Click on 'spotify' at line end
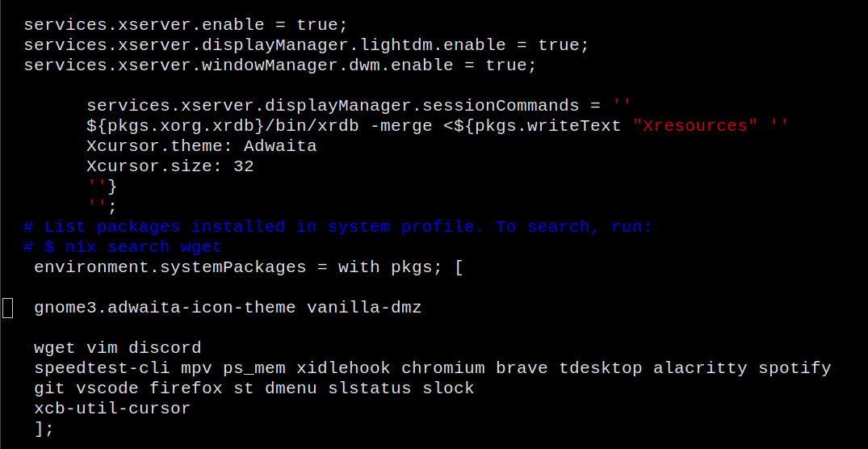Image resolution: width=868 pixels, height=449 pixels. pos(795,368)
